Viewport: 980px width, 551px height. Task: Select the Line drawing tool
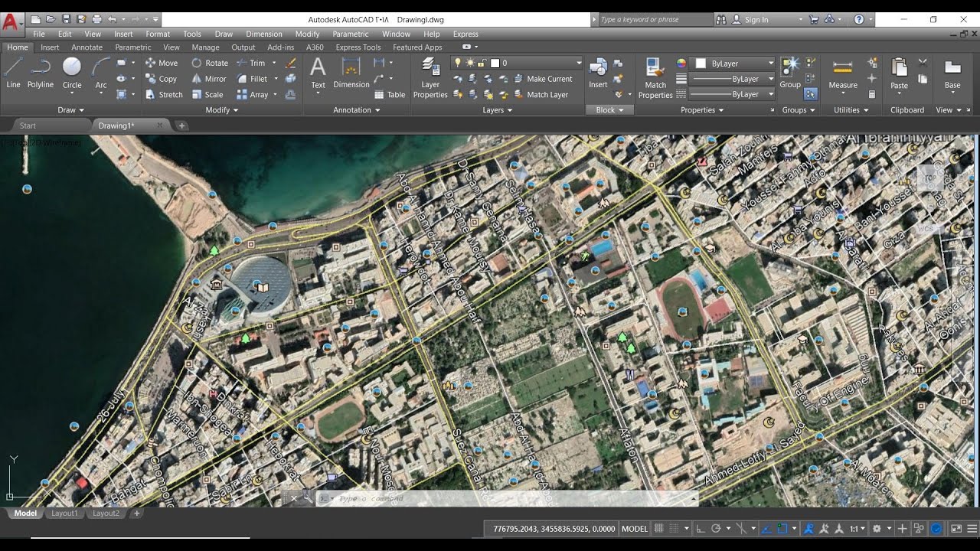(x=13, y=74)
